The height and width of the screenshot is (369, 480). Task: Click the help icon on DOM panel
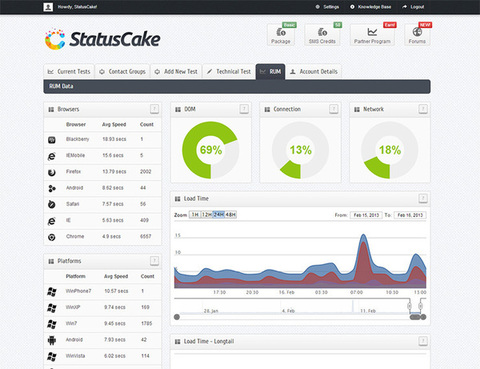click(244, 109)
